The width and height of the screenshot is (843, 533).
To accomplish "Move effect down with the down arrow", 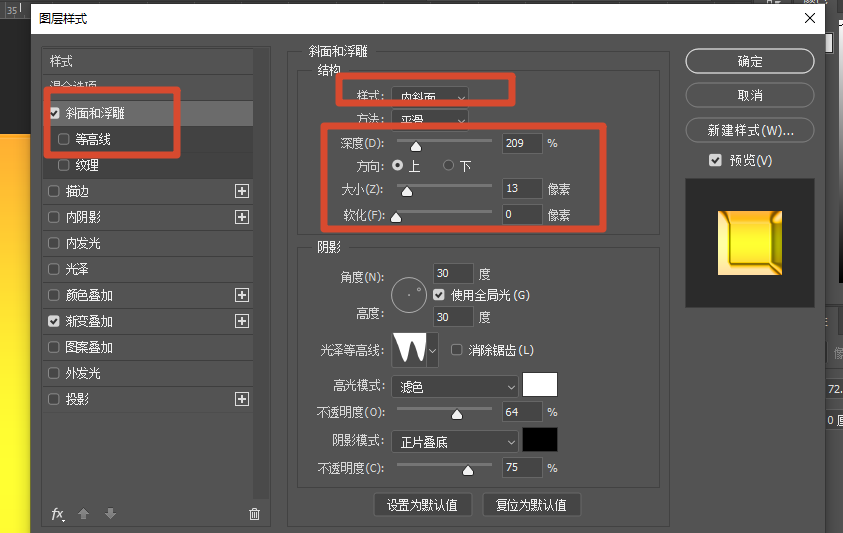I will click(x=110, y=514).
